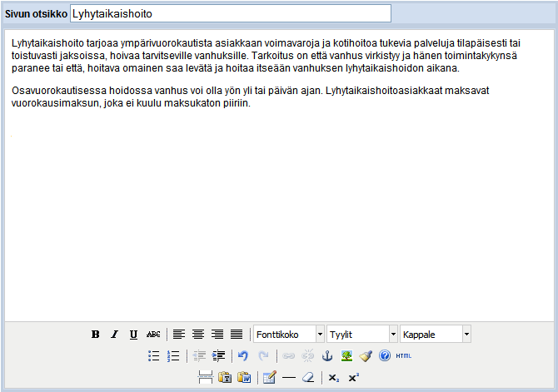Open the HTML source editor
The height and width of the screenshot is (392, 558).
tap(404, 355)
